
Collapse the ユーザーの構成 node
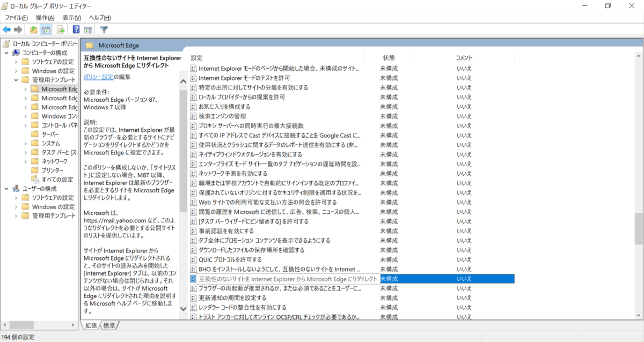pos(6,188)
